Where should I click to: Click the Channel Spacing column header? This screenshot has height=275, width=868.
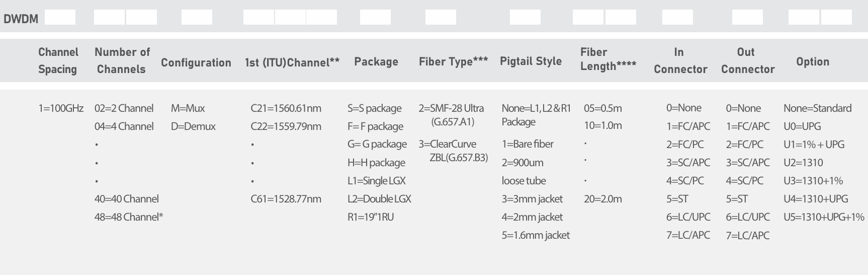pos(58,60)
